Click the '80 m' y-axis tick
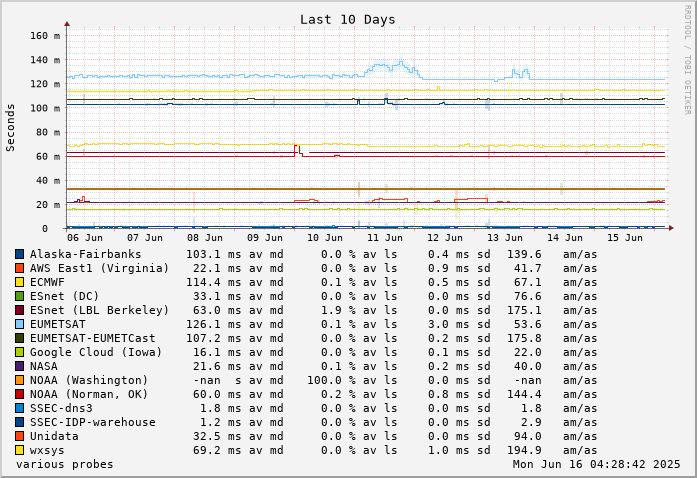697x478 pixels. (48, 132)
